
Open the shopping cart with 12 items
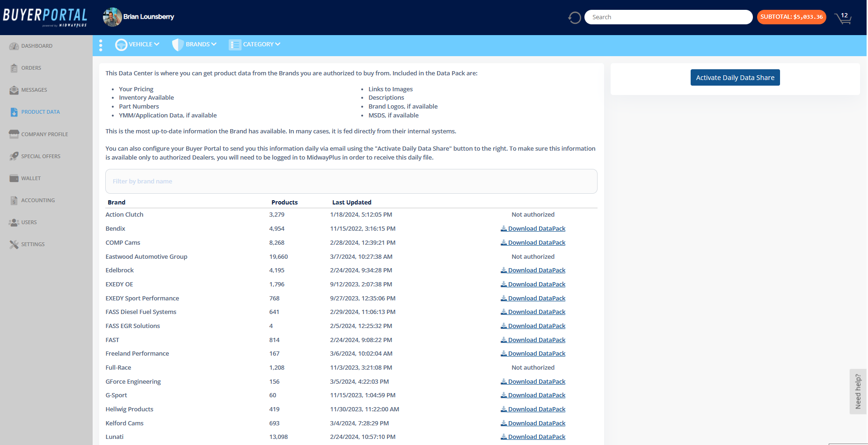tap(843, 18)
